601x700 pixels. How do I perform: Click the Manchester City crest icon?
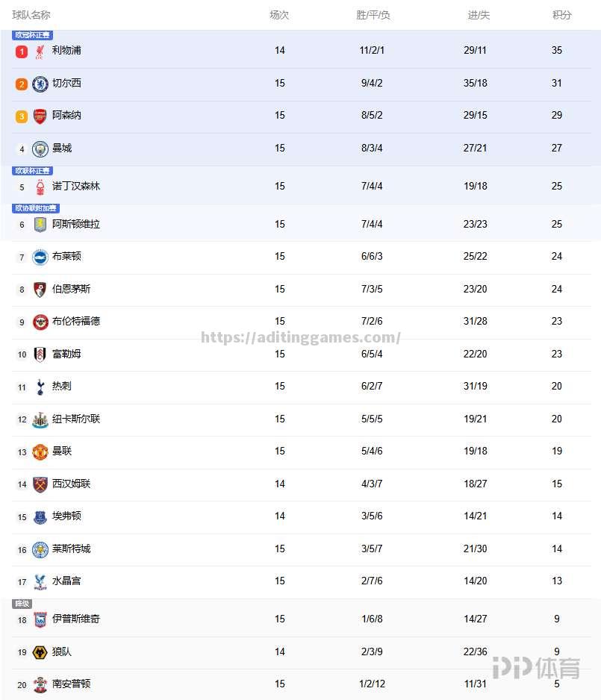click(40, 149)
